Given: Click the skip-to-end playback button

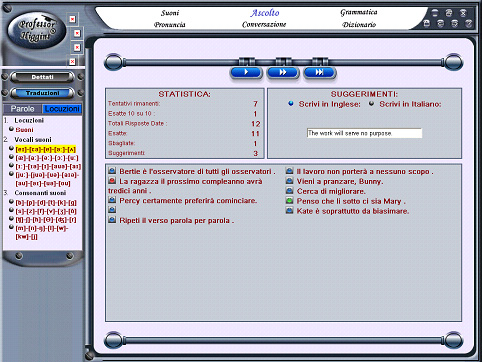Looking at the screenshot, I should point(319,72).
